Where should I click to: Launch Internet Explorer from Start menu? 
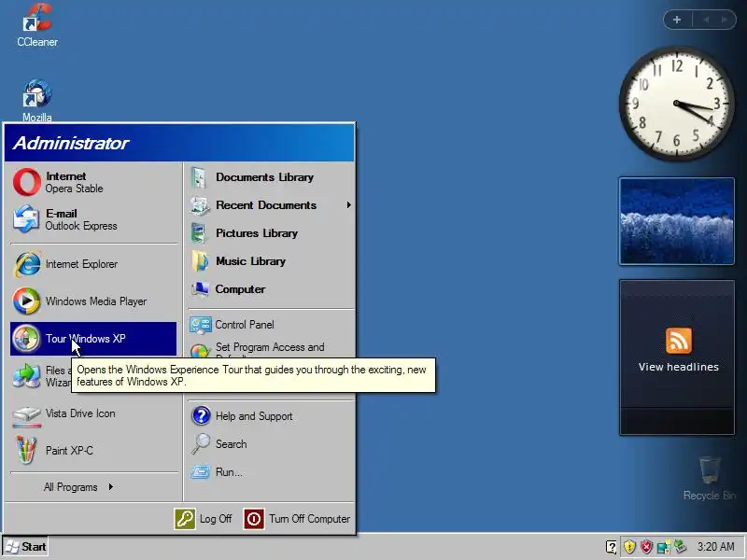click(93, 264)
